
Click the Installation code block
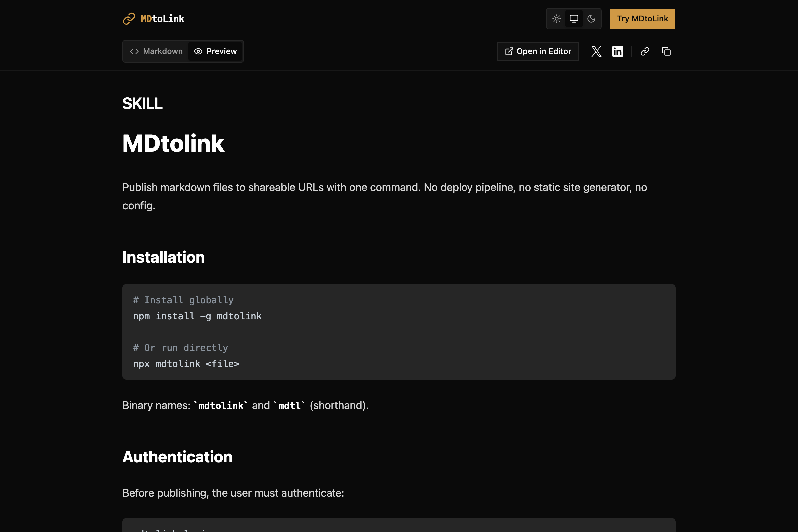pos(399,332)
